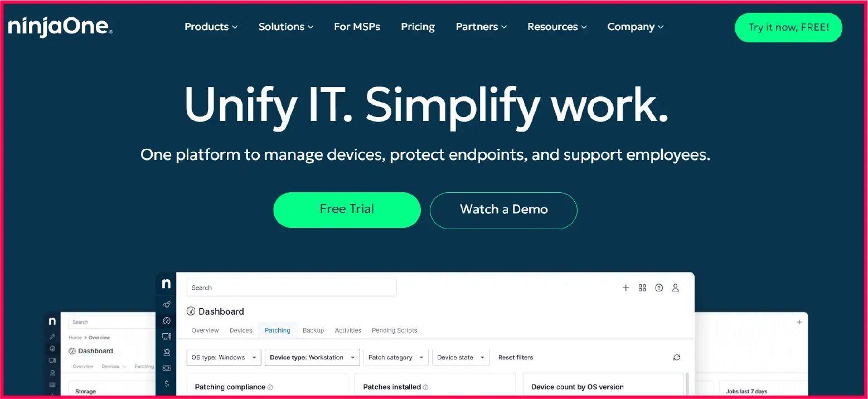Switch to Overview tab in front dashboard
This screenshot has height=399, width=868.
(205, 330)
